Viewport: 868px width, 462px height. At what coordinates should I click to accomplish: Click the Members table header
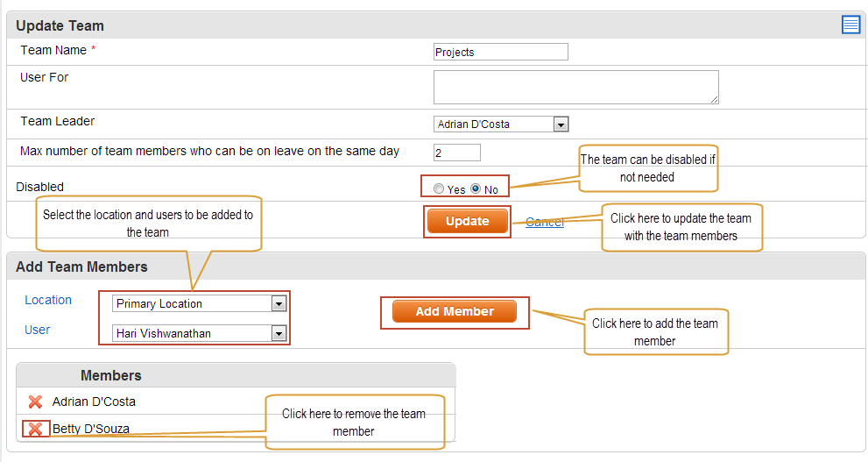236,375
